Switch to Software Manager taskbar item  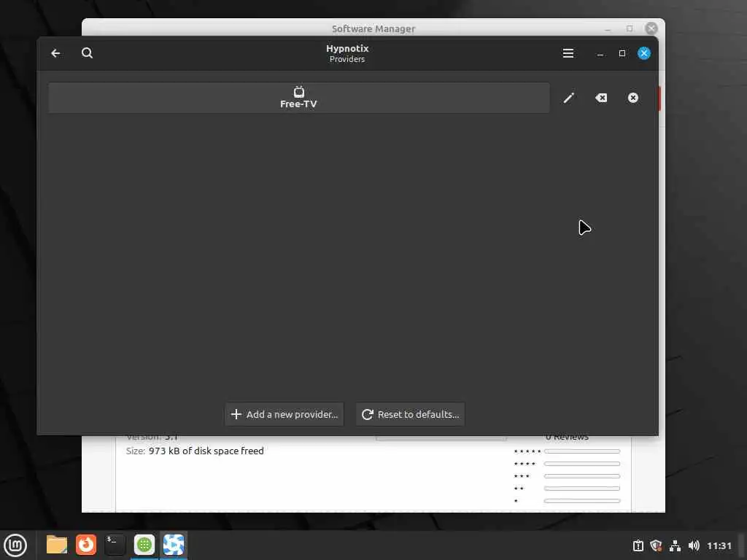(144, 545)
